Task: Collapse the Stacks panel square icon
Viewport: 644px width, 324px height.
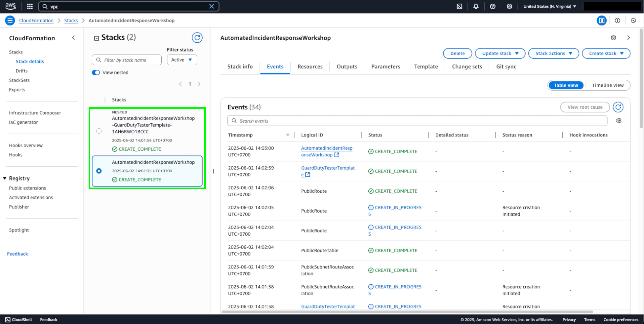Action: (96, 38)
